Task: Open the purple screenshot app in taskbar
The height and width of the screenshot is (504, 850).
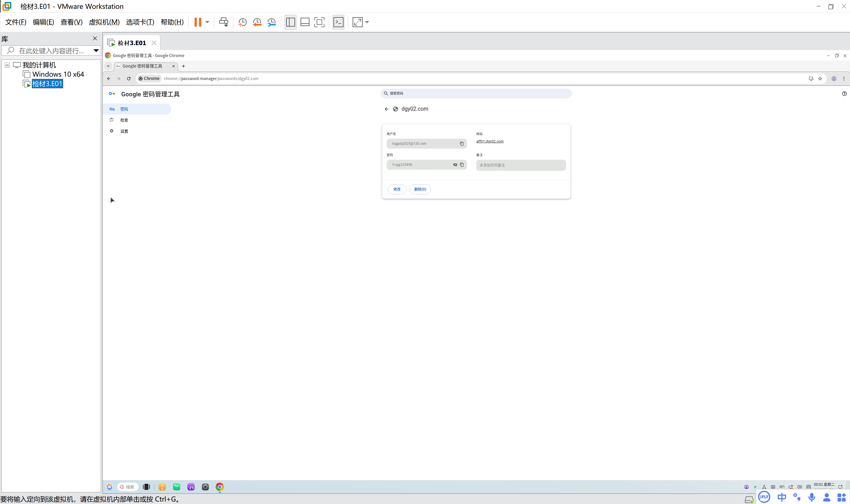Action: [x=191, y=487]
